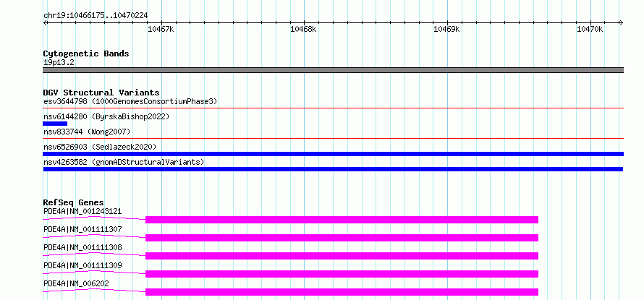Viewport: 644px width, 300px height.
Task: Open variant nsv6144280 (ByrskaBishop2022) label
Action: [x=106, y=116]
